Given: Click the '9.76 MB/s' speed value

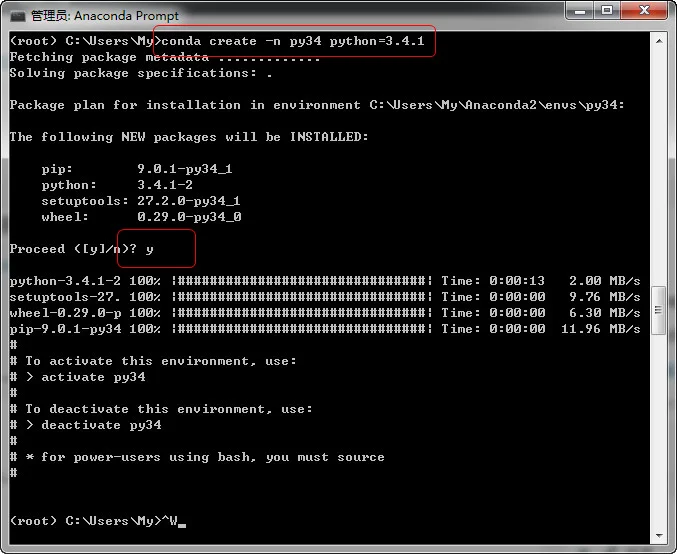Looking at the screenshot, I should pos(604,297).
